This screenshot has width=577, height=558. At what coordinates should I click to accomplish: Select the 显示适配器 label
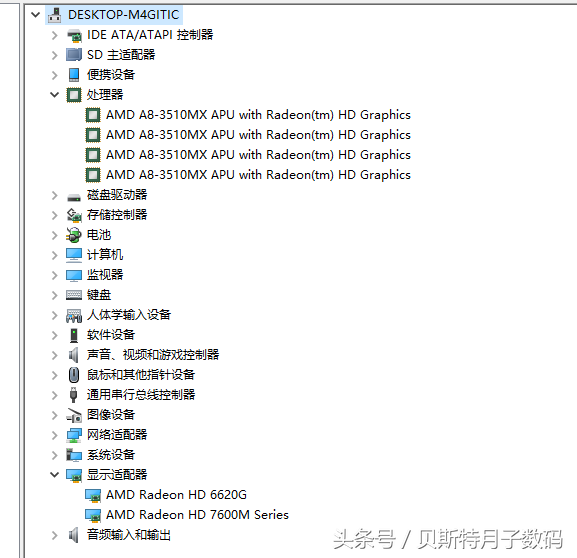[x=117, y=474]
